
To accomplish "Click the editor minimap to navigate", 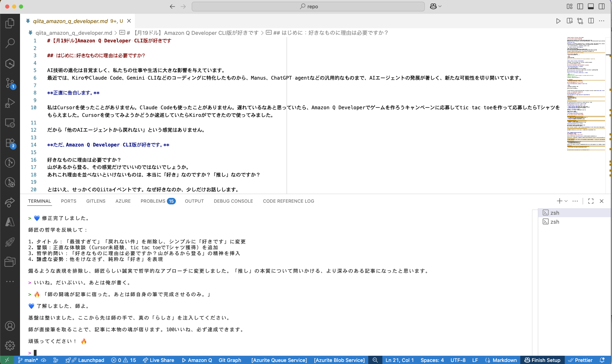I will [x=585, y=93].
